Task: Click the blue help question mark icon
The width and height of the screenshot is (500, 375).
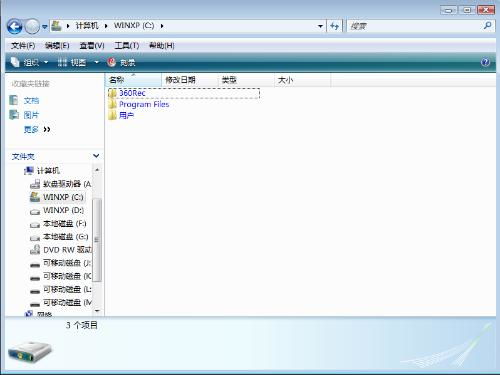Action: [486, 62]
